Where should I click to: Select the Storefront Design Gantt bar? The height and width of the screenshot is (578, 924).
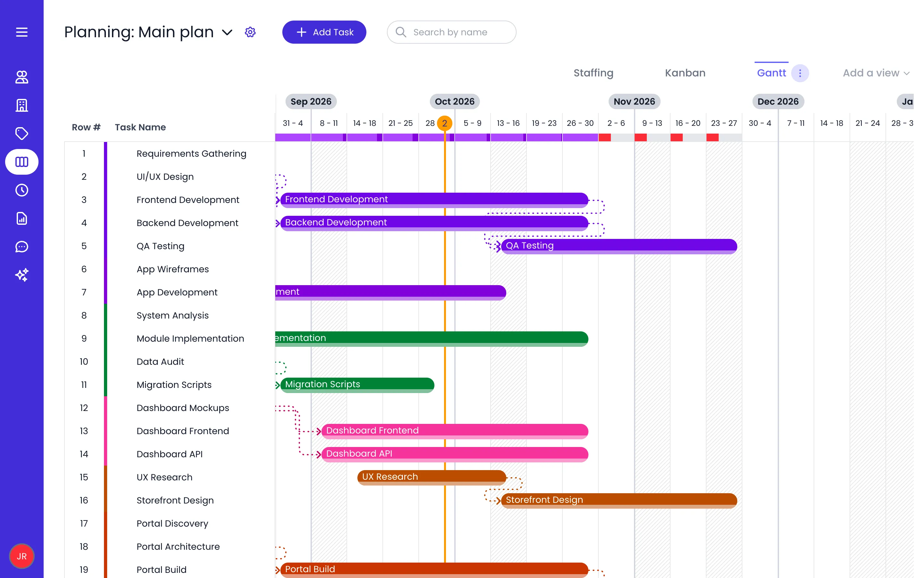point(619,501)
